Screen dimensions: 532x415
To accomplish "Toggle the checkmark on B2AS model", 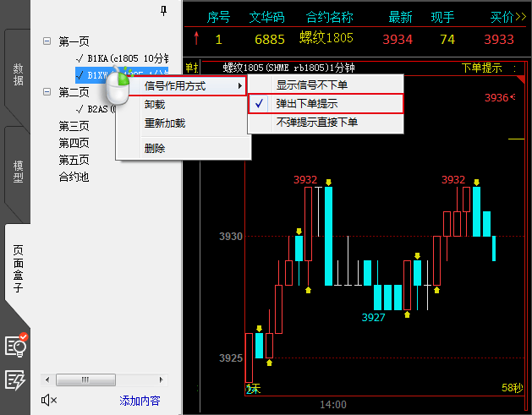I will point(79,109).
